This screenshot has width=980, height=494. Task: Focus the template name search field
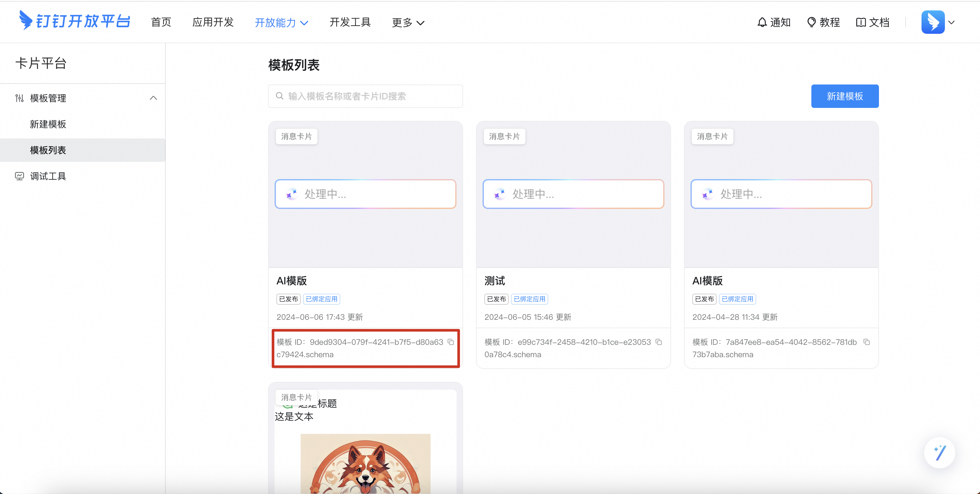coord(365,96)
